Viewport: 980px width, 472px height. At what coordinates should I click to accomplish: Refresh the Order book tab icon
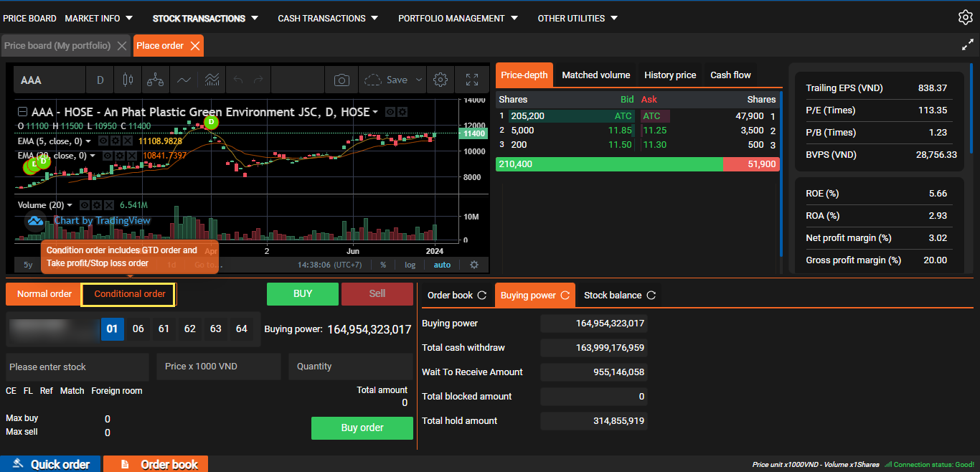coord(482,296)
